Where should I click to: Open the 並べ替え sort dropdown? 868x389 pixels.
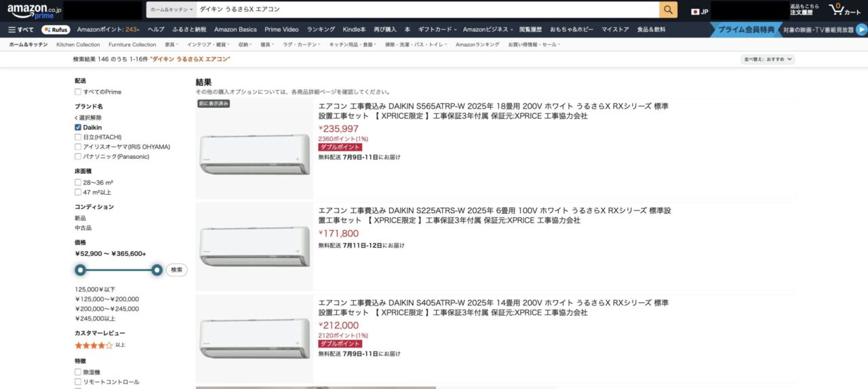tap(768, 59)
